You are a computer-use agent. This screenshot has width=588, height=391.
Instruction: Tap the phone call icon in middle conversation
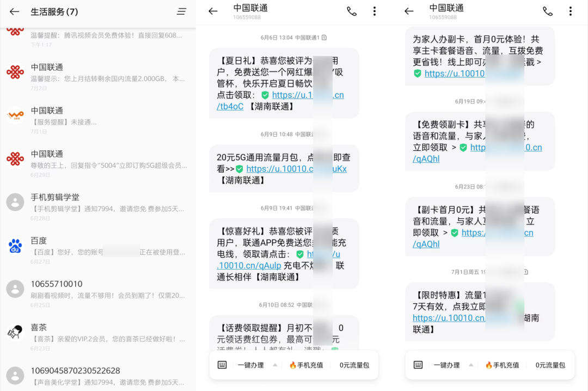[x=351, y=11]
